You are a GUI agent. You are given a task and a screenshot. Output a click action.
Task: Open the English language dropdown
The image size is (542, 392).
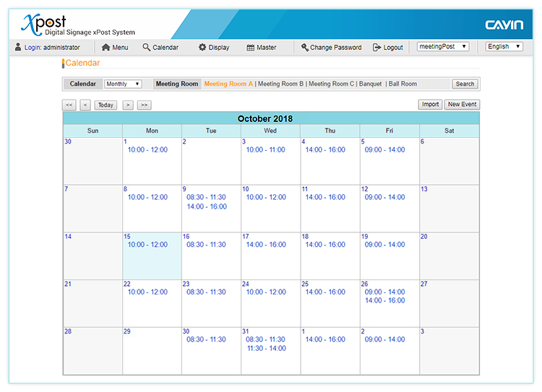[x=504, y=47]
